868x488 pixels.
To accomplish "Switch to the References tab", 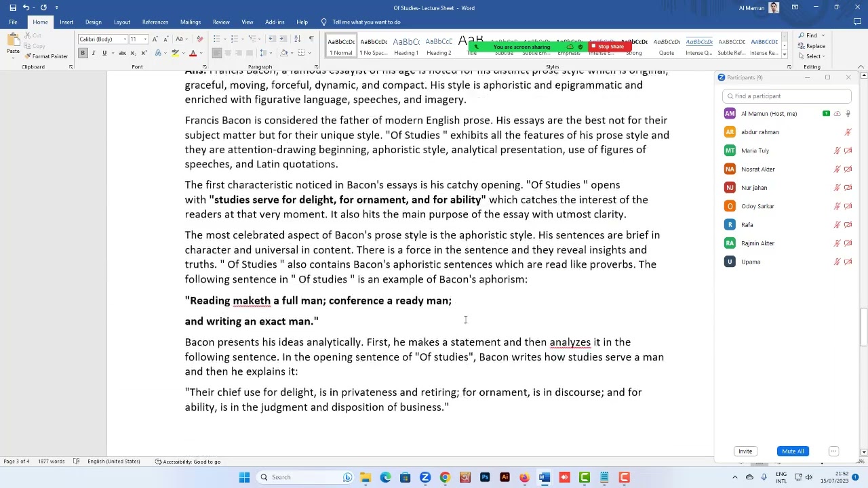I will coord(155,22).
